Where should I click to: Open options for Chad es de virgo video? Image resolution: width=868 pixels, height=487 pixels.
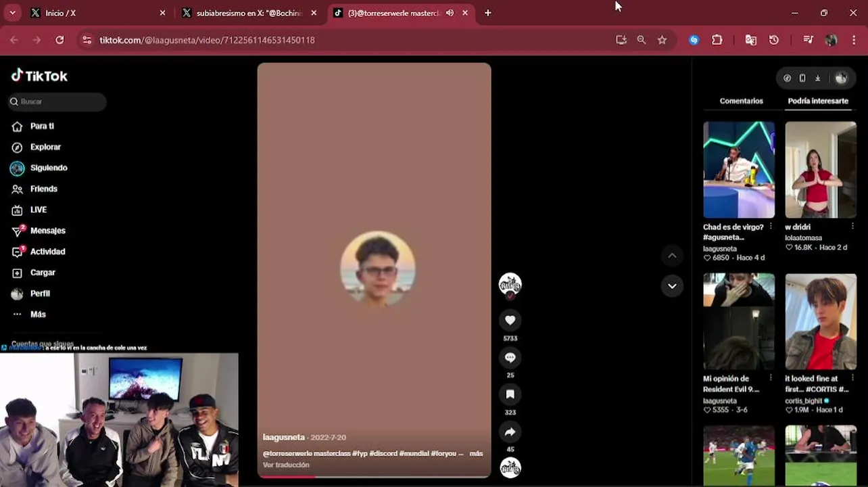[771, 227]
